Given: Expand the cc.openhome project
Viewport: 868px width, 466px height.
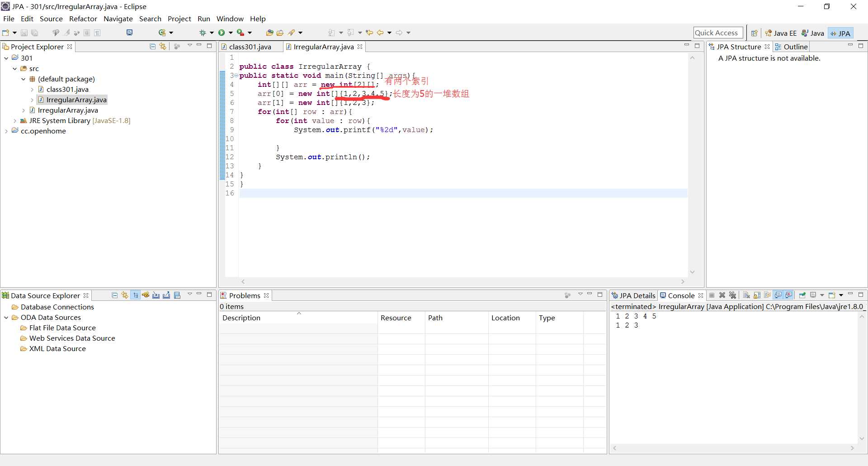Looking at the screenshot, I should pyautogui.click(x=6, y=131).
